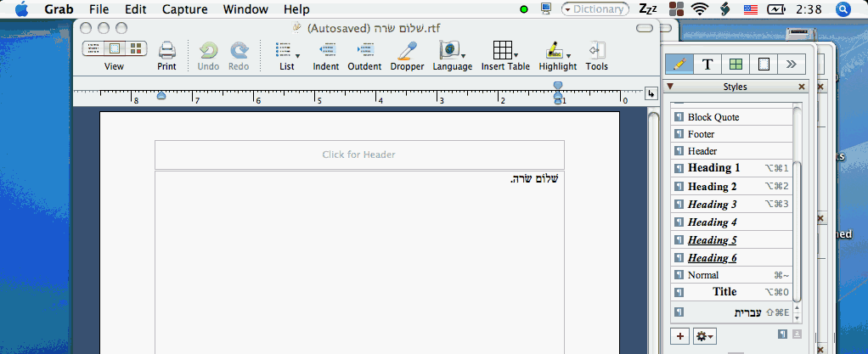Image resolution: width=868 pixels, height=354 pixels.
Task: Click the Print toolbar icon
Action: pos(166,50)
